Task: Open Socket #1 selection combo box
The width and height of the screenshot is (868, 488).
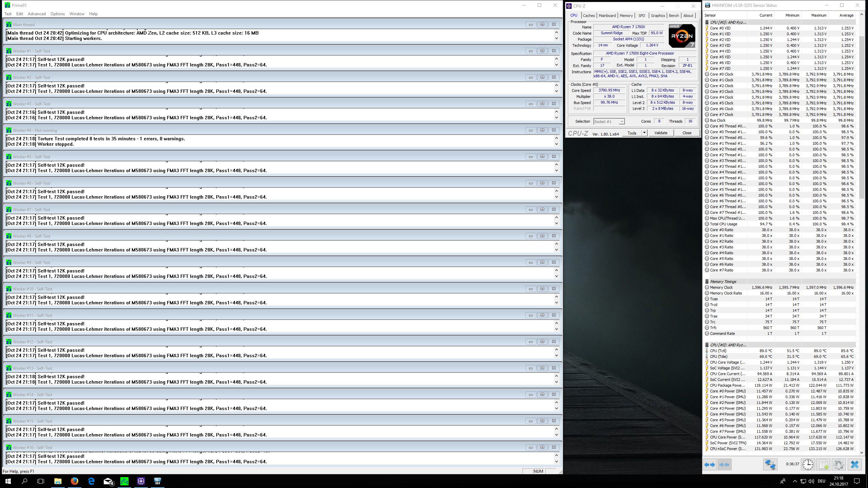Action: pyautogui.click(x=609, y=121)
